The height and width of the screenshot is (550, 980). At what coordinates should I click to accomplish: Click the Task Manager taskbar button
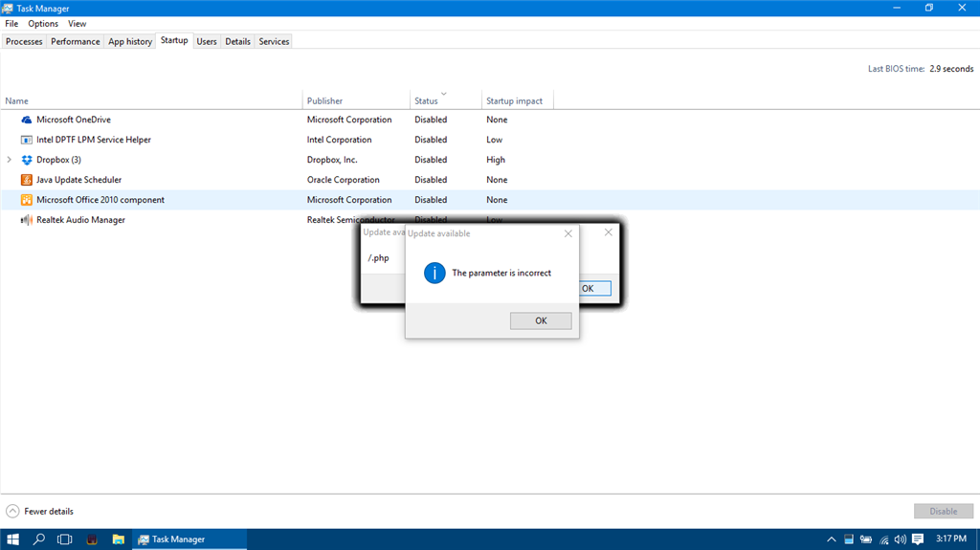pyautogui.click(x=189, y=539)
